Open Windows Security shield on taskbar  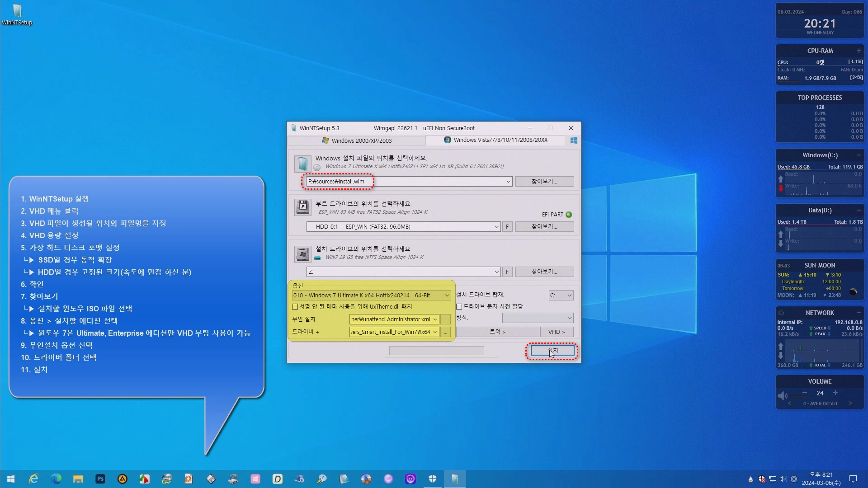coord(433,479)
